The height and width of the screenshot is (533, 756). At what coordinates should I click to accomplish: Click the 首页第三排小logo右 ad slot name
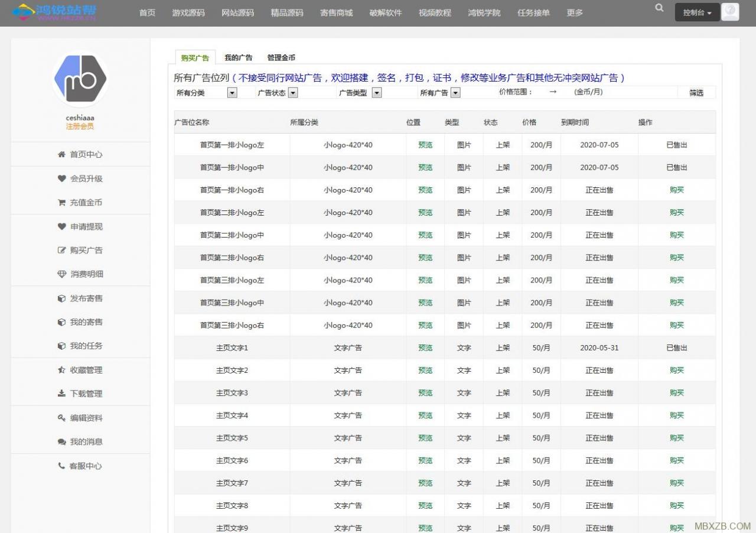pos(232,325)
